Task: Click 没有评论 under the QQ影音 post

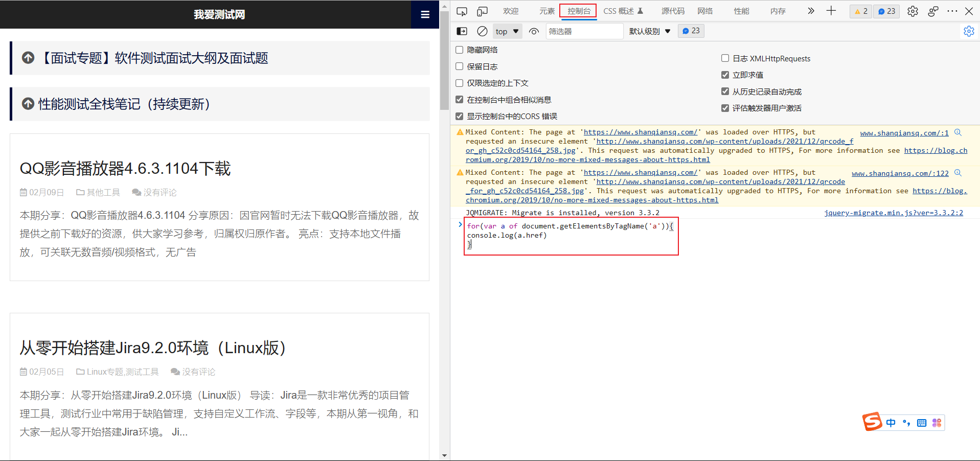Action: click(x=159, y=192)
